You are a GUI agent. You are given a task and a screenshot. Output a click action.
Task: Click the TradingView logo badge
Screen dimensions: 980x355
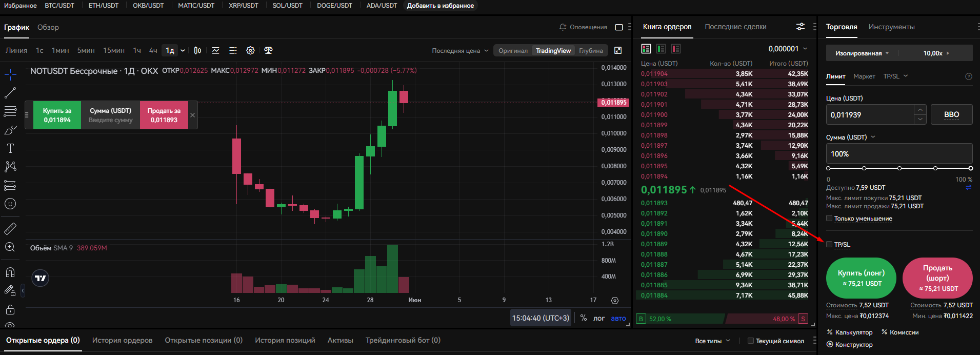pyautogui.click(x=40, y=278)
